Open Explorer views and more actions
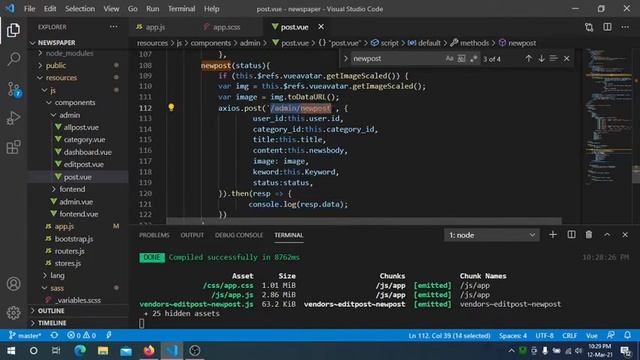This screenshot has width=640, height=360. pos(113,27)
